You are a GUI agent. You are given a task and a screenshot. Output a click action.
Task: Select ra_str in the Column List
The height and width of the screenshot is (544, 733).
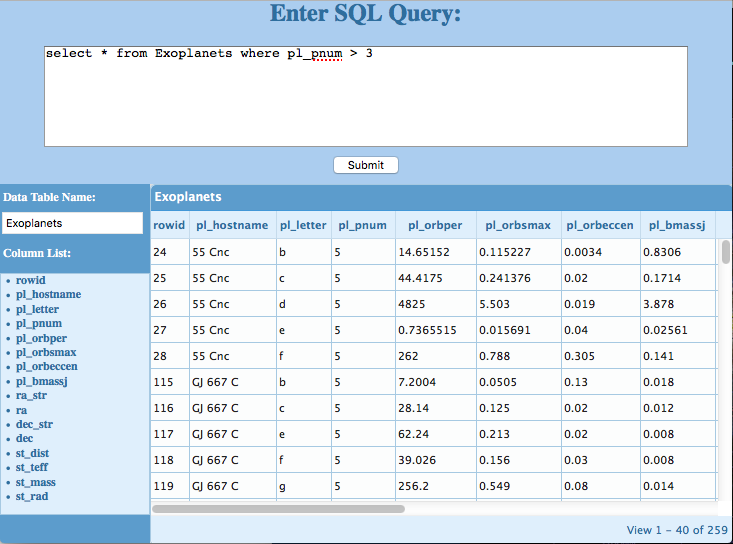pos(31,395)
